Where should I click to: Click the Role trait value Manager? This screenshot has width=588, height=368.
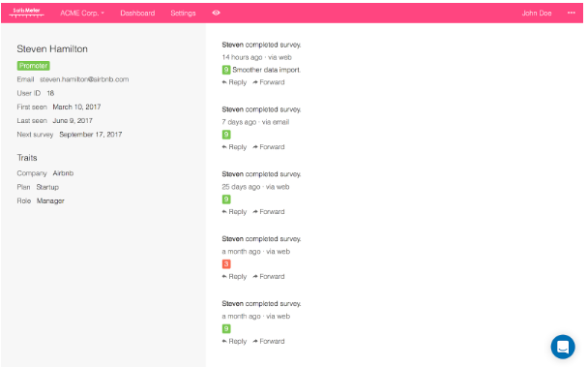tap(50, 200)
